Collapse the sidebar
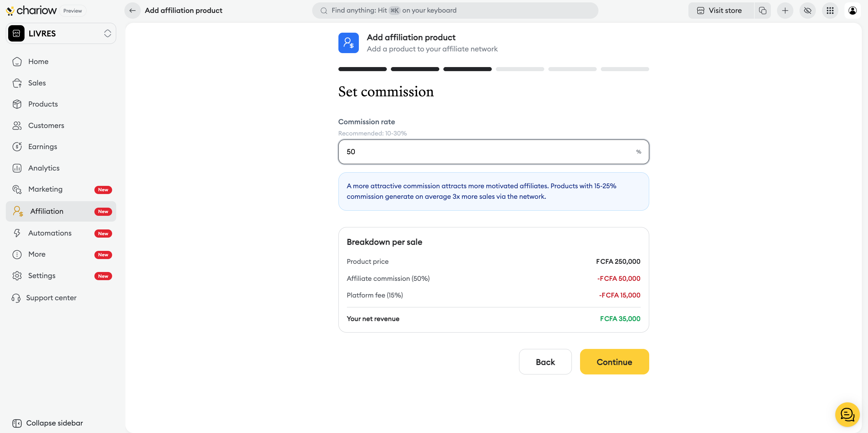The width and height of the screenshot is (868, 433). [x=48, y=423]
